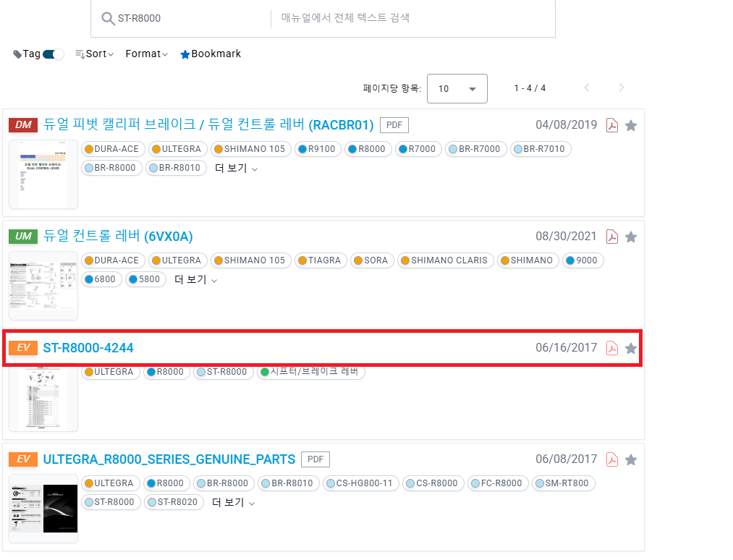Viewport: 733px width, 560px height.
Task: Click EV badge on ULTEGRA_R8000_SERIES_GENUINE_PARTS row
Action: point(23,459)
